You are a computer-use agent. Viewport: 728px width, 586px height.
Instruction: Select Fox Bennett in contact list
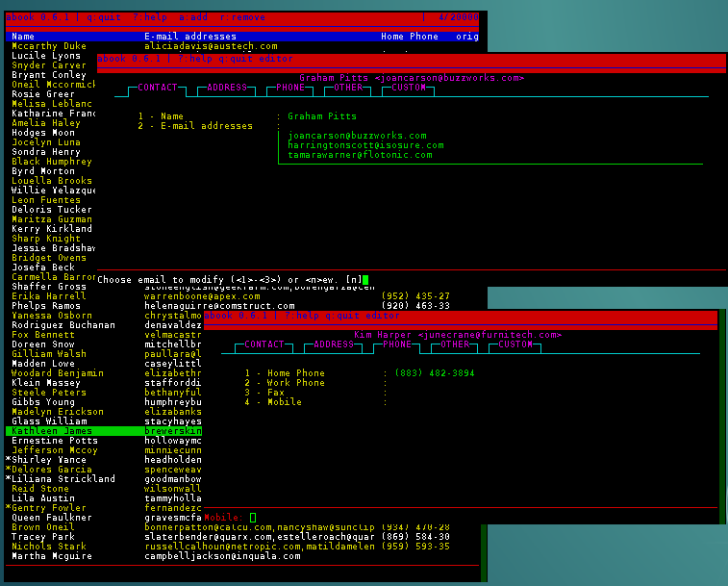coord(42,335)
